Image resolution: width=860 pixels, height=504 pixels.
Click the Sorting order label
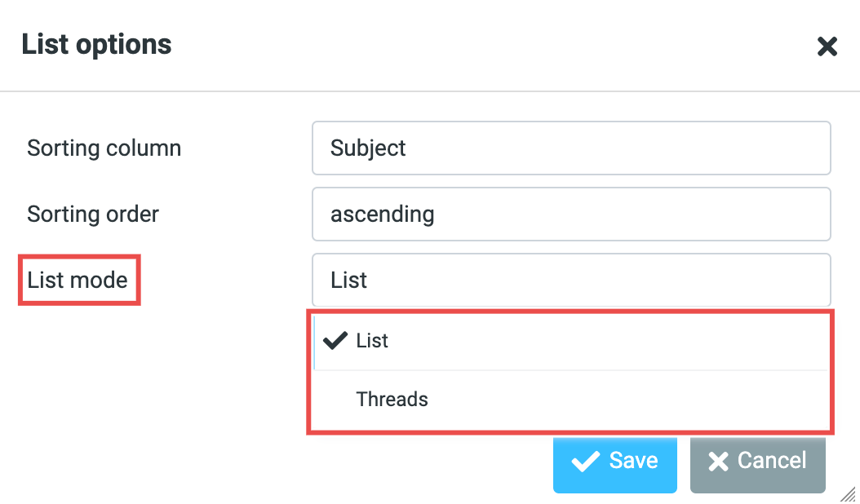[93, 214]
